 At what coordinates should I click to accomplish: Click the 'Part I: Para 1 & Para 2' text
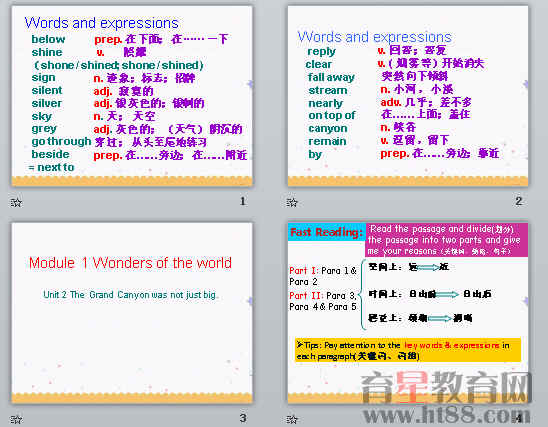pyautogui.click(x=323, y=276)
